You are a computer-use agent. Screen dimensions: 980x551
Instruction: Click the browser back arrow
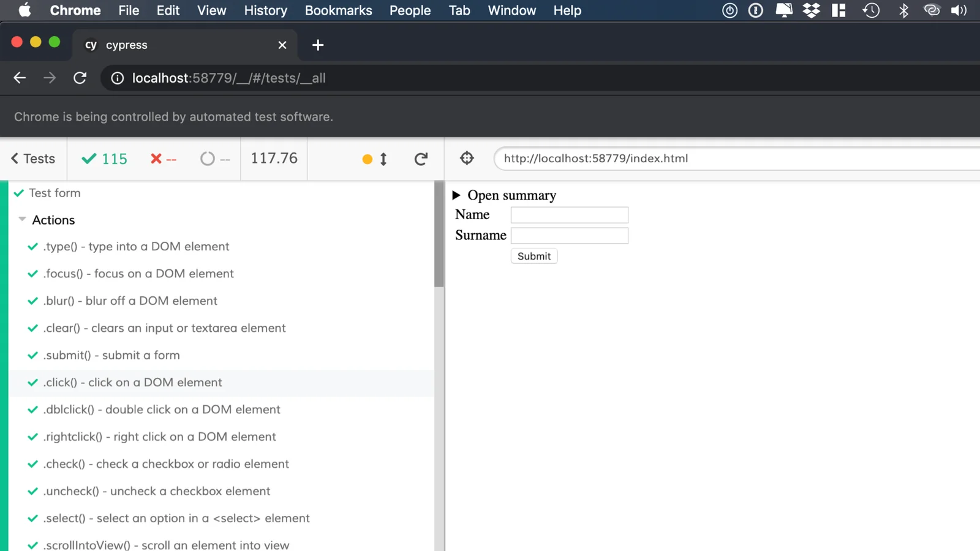pos(20,78)
